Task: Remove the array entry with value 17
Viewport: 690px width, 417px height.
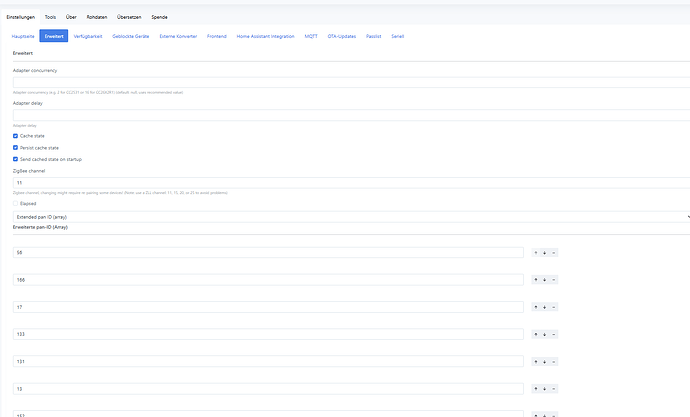Action: pyautogui.click(x=554, y=306)
